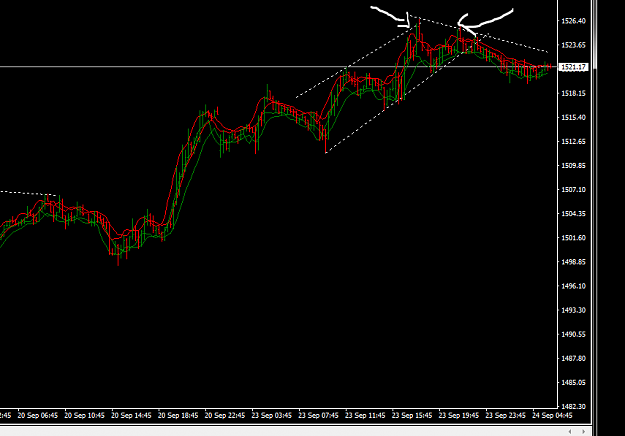The height and width of the screenshot is (436, 625).
Task: Click the 20 Sep 14:45 time label
Action: 131,416
